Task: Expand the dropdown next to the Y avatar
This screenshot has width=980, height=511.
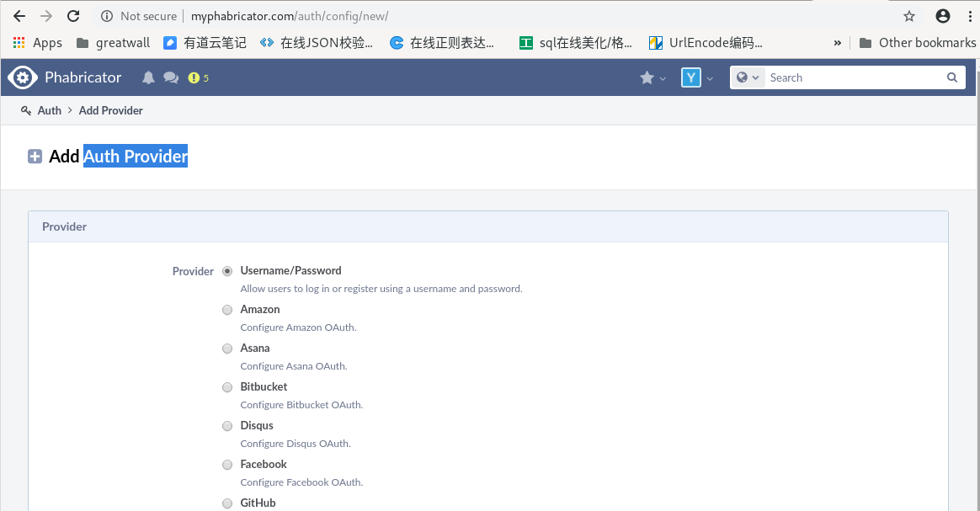Action: 708,77
